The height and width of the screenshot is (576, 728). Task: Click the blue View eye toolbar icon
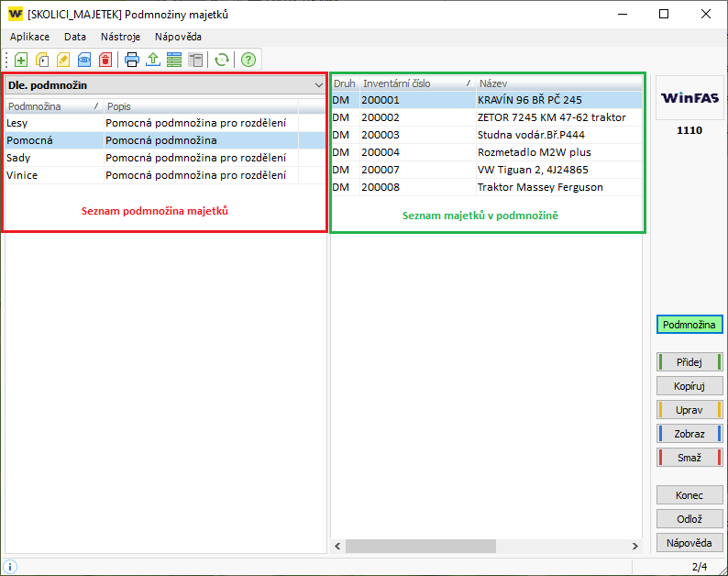(x=84, y=60)
